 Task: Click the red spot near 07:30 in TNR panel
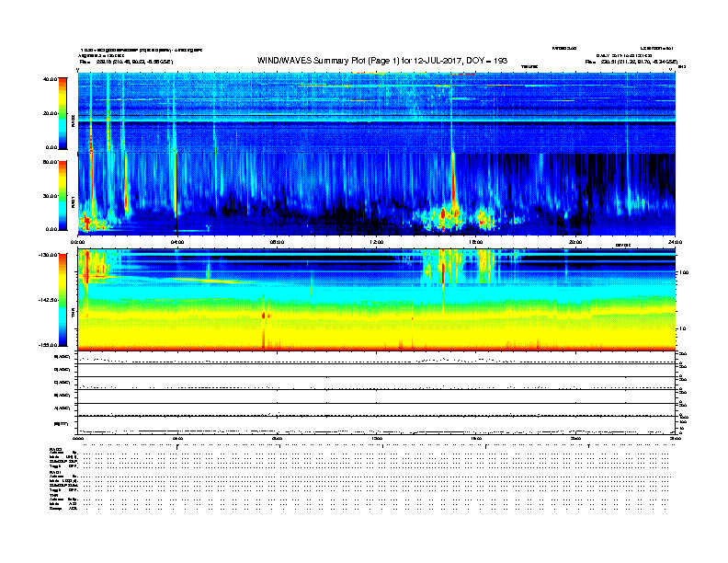pos(264,316)
